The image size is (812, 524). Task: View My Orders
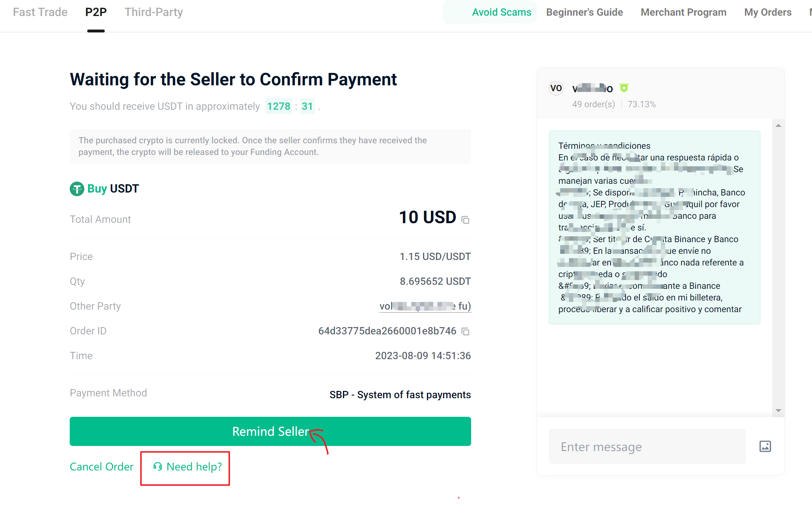point(768,12)
